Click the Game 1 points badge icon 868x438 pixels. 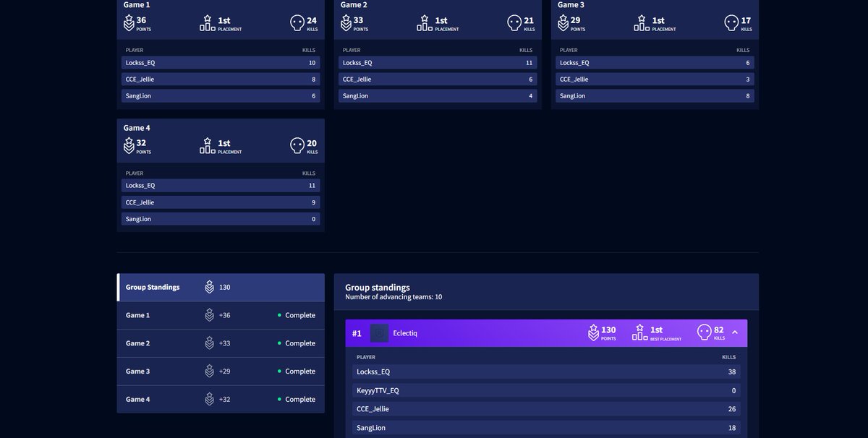pos(129,23)
